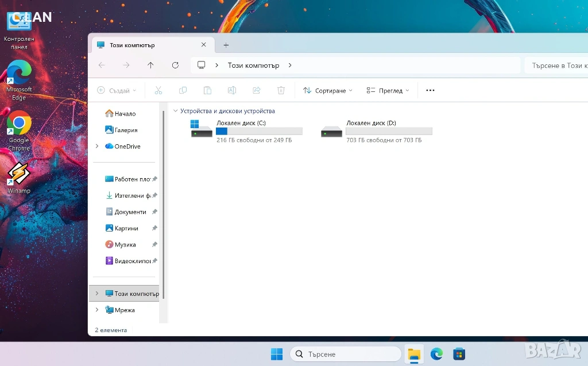Click the Windows Start button
Screen dimensions: 588x366
coord(277,354)
